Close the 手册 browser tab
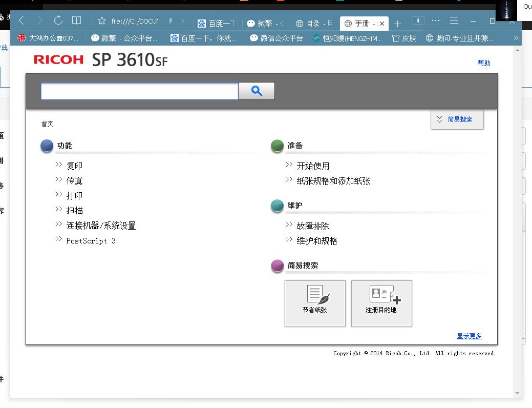 point(382,24)
